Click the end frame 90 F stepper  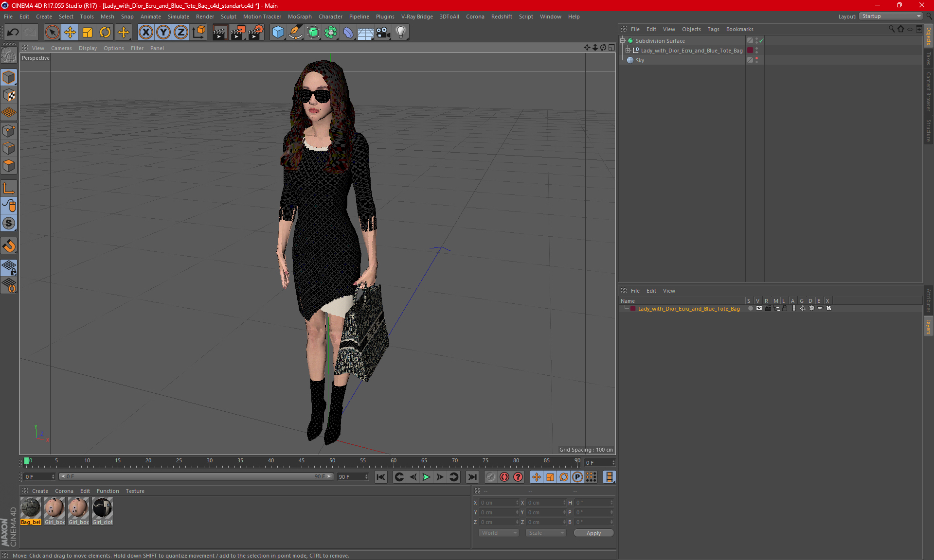(x=367, y=477)
